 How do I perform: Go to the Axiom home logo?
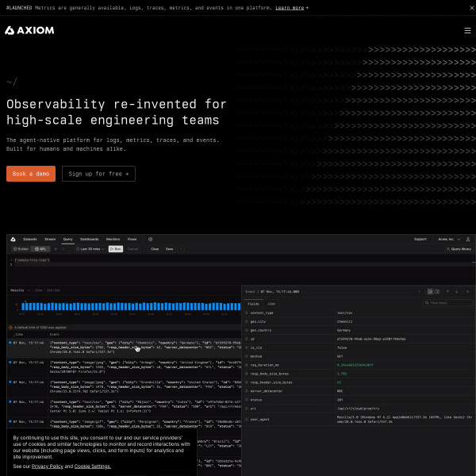29,30
